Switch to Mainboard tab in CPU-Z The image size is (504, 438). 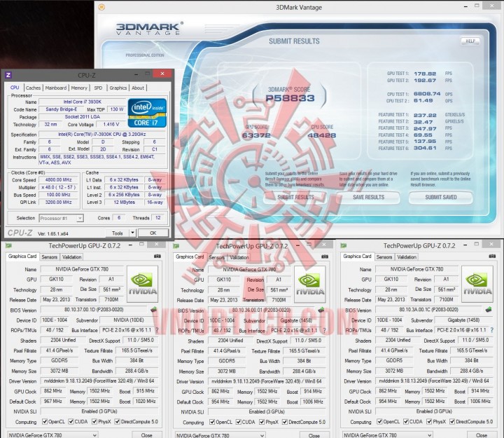point(56,88)
